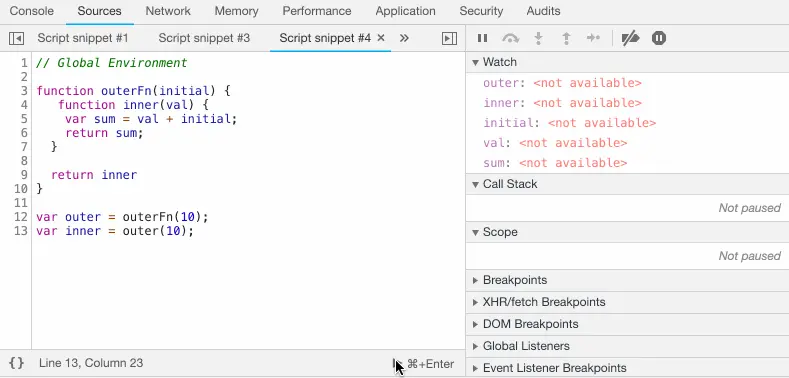Image resolution: width=789 pixels, height=378 pixels.
Task: Click the Step into icon
Action: (x=539, y=38)
